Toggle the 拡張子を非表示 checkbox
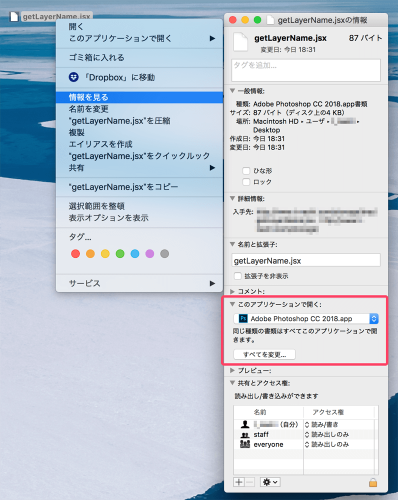The width and height of the screenshot is (398, 500). click(x=238, y=276)
